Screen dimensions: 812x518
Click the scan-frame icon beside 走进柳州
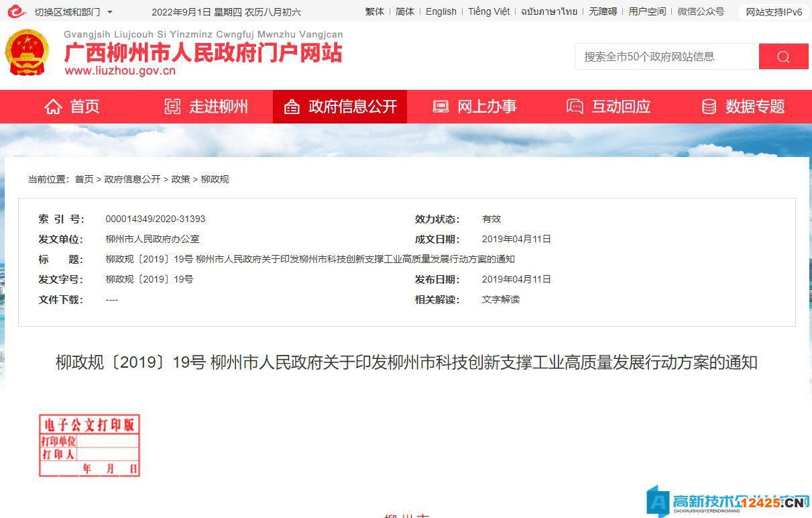[x=172, y=107]
